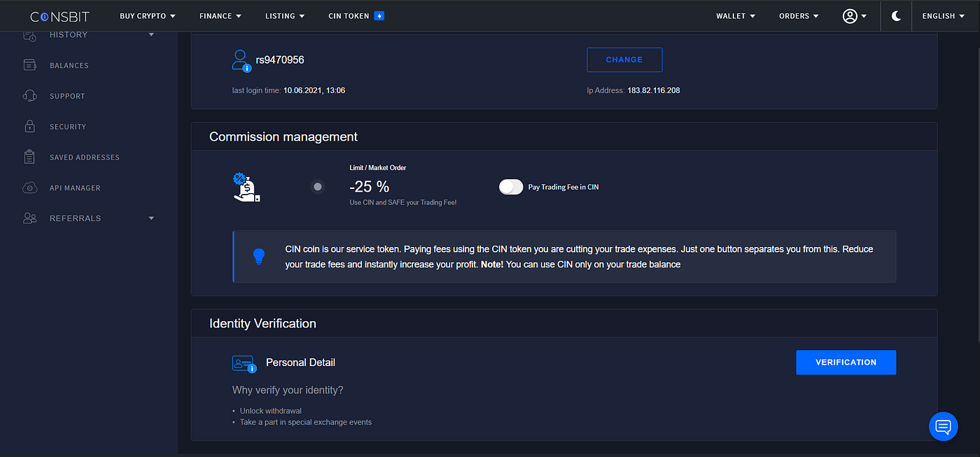980x457 pixels.
Task: Click the CIN coin service token notice
Action: click(x=564, y=257)
